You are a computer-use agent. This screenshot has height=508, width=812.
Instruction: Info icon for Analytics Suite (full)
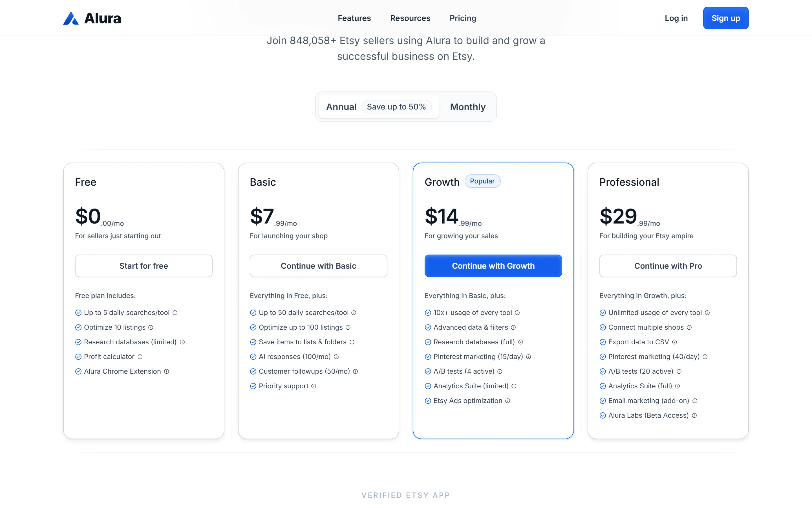pos(678,386)
